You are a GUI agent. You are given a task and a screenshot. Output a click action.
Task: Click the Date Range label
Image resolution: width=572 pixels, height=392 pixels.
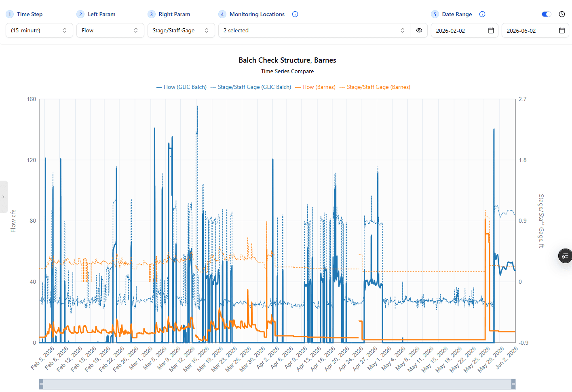pos(457,14)
